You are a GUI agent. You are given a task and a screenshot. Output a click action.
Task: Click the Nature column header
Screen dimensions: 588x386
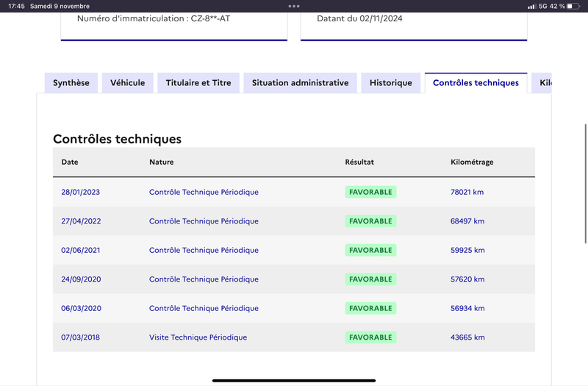pyautogui.click(x=162, y=162)
